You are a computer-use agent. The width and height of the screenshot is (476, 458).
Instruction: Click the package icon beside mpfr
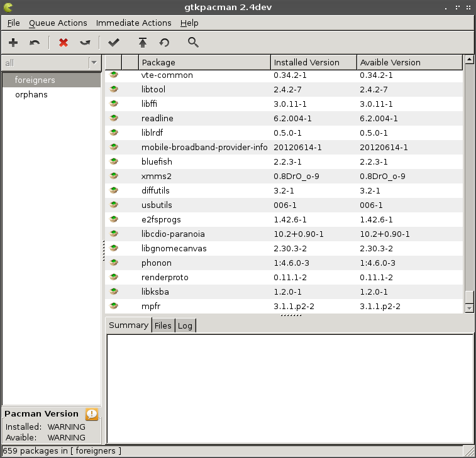pos(114,306)
